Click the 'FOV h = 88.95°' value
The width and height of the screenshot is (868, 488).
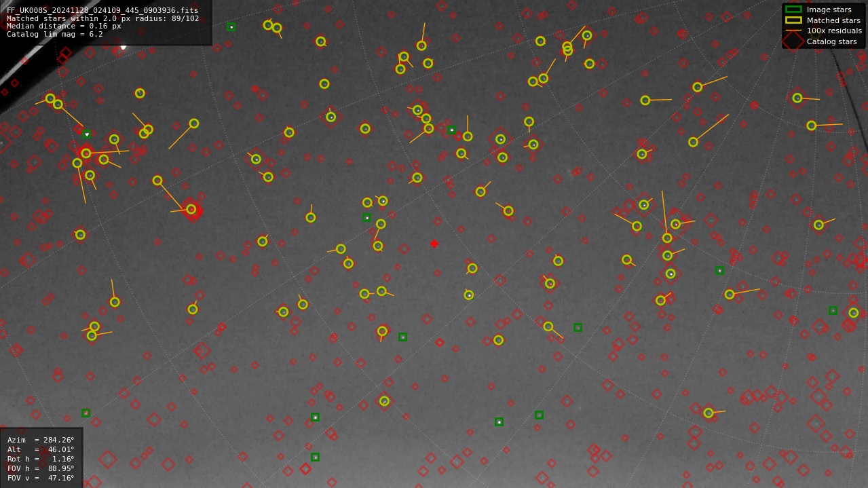tap(41, 468)
